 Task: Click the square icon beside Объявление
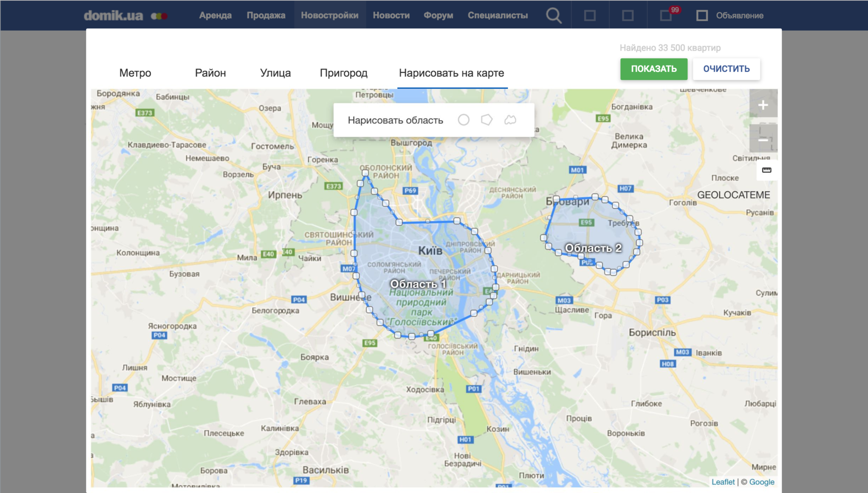[x=702, y=16]
